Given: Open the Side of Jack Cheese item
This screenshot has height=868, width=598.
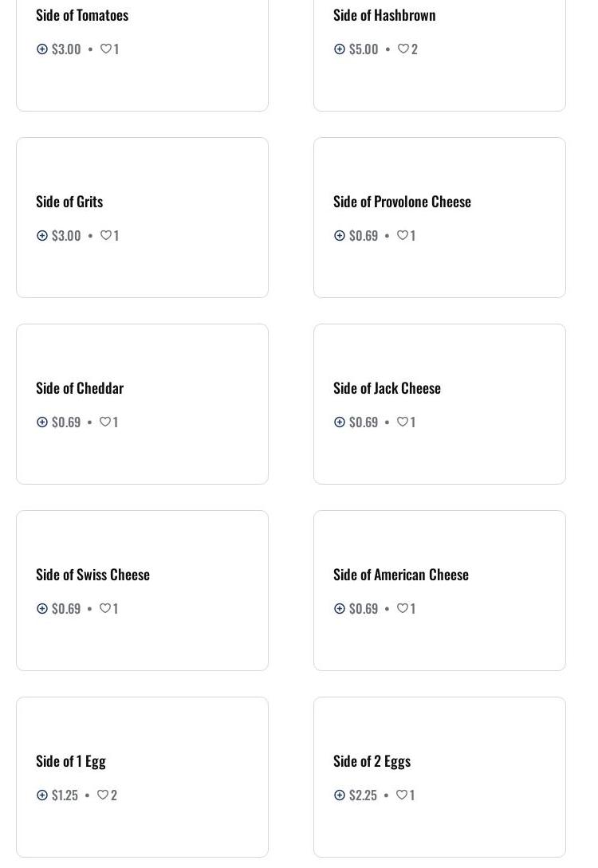Looking at the screenshot, I should 387,388.
